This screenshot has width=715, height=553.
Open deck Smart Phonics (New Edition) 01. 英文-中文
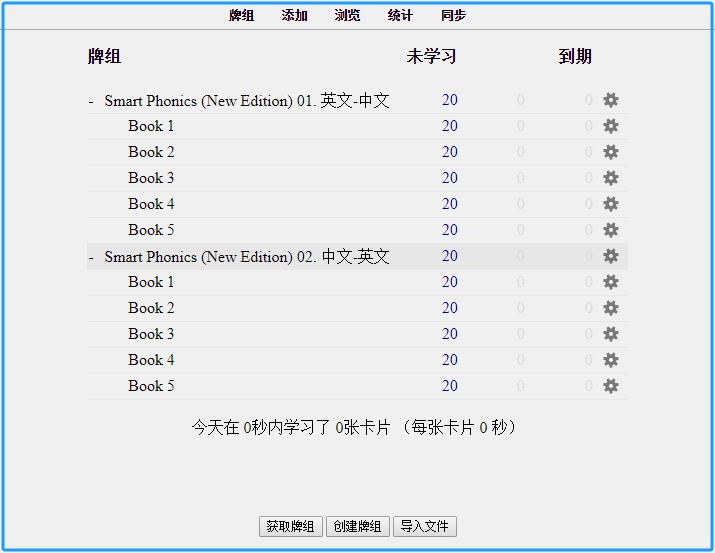tap(247, 101)
